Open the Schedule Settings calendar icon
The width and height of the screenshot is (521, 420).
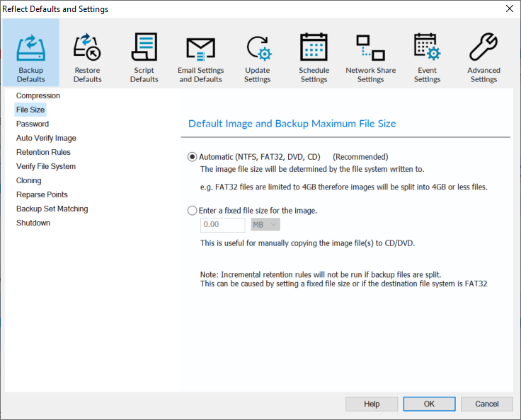coord(314,48)
